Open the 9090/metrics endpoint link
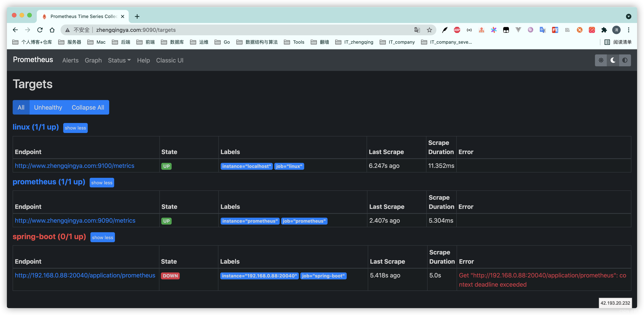Screen dimensions: 644x315 pos(75,221)
